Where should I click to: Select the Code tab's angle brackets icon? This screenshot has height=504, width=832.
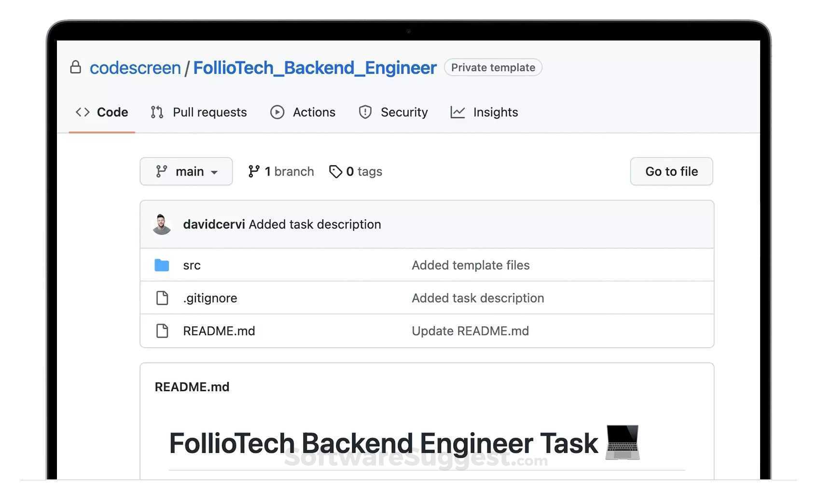83,112
